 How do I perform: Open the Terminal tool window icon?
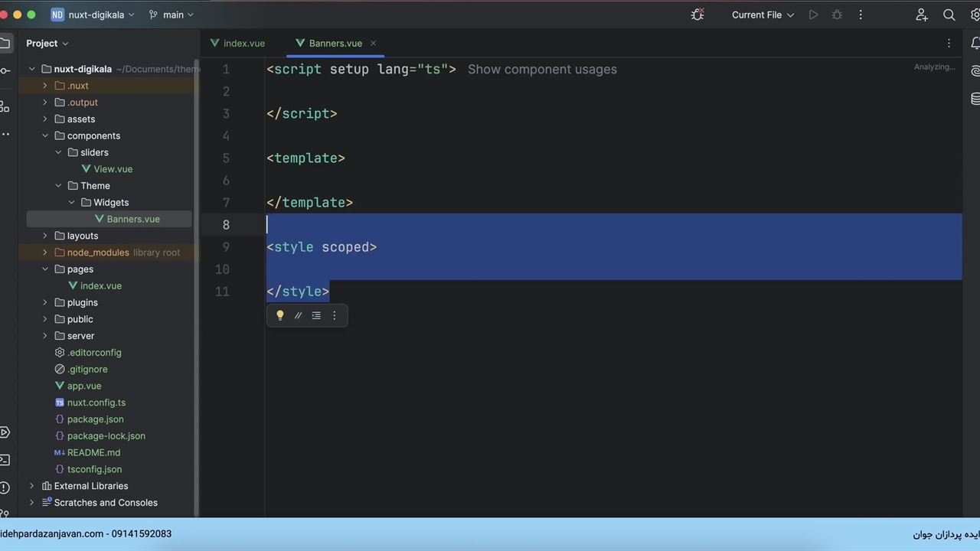(5, 460)
